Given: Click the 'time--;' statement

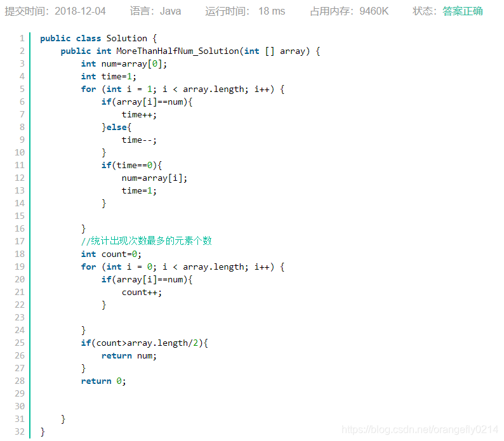Looking at the screenshot, I should click(139, 140).
